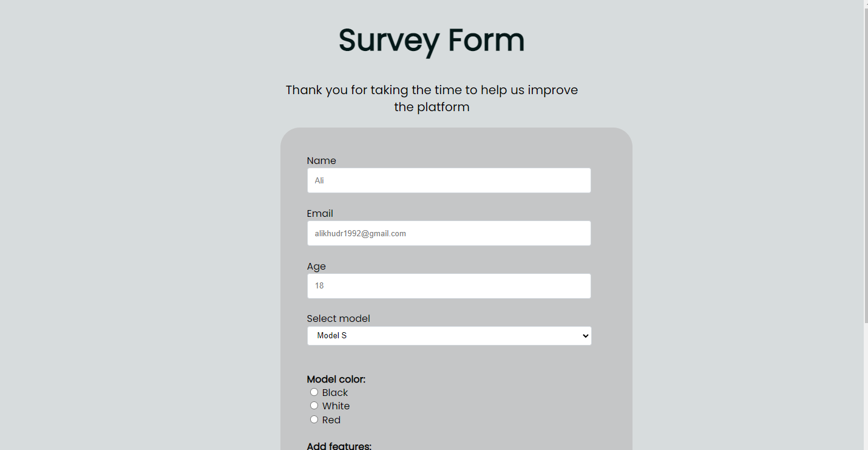Screen dimensions: 868x450
Task: Open the Select model dropdown
Action: point(449,336)
